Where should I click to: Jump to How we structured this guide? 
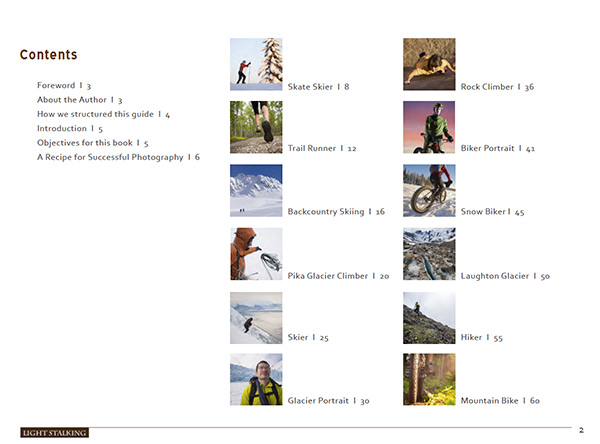click(x=103, y=114)
